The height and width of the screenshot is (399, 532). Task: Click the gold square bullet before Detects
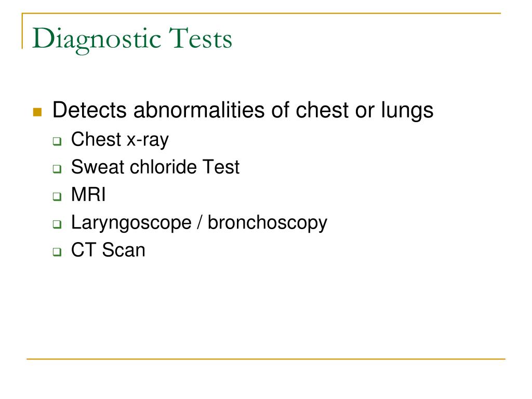pos(37,112)
